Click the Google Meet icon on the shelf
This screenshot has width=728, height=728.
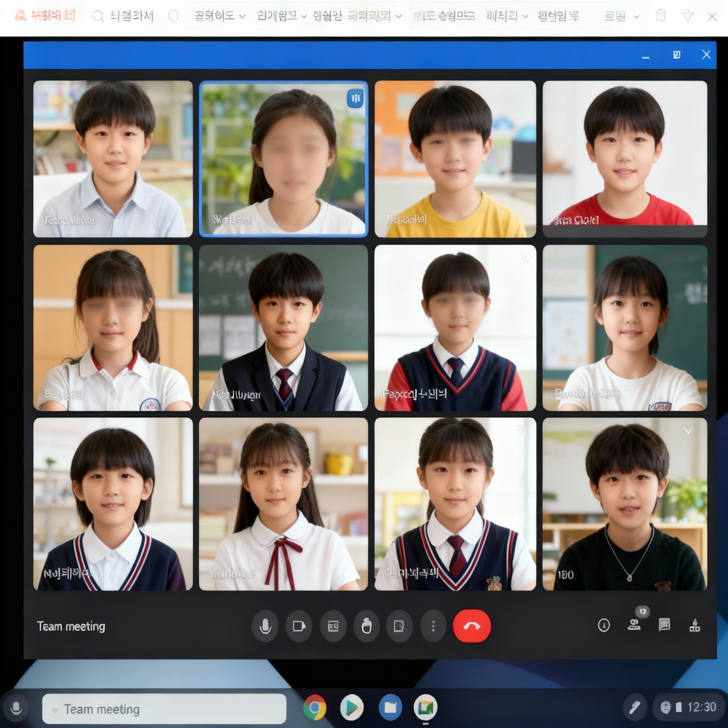click(x=425, y=707)
